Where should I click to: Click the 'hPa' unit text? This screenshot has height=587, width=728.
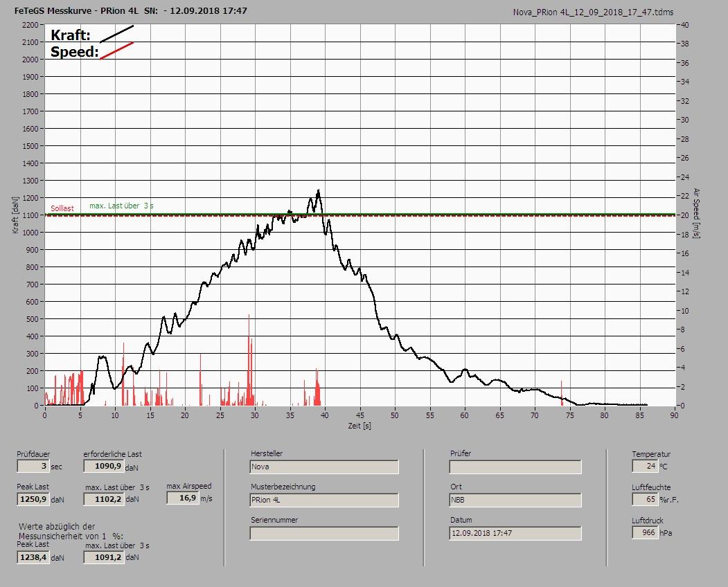(x=666, y=533)
